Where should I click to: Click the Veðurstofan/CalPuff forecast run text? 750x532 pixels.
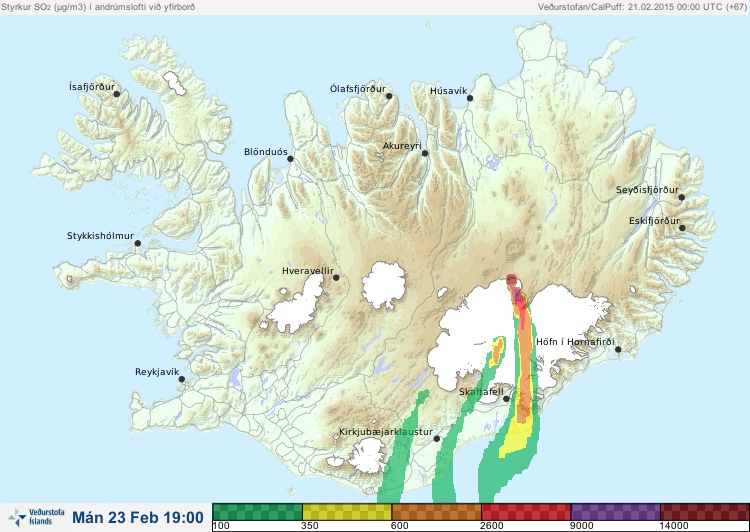(642, 7)
